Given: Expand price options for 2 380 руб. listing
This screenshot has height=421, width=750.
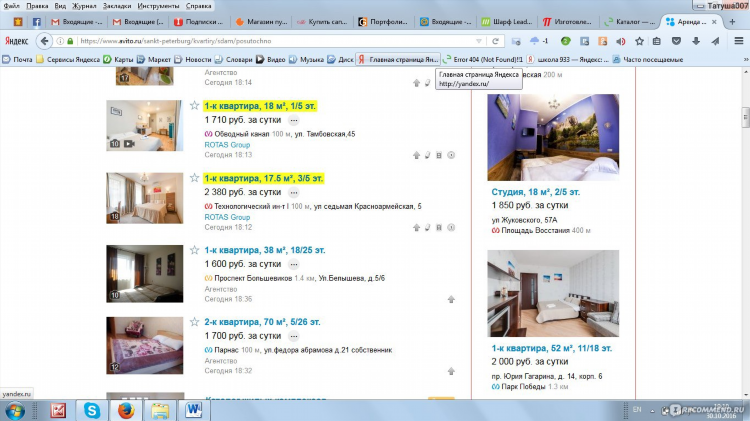Looking at the screenshot, I should coord(294,193).
